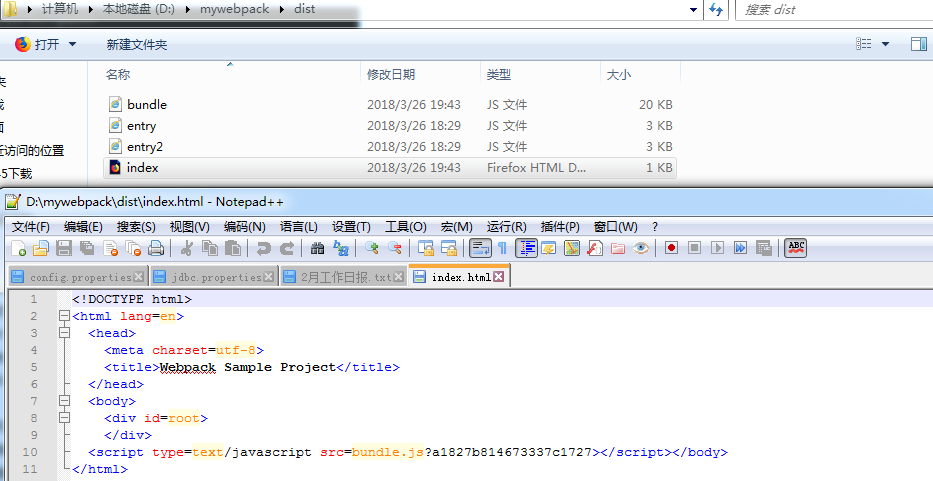
Task: Toggle synchronize vertical scrolling icon
Action: tap(425, 248)
